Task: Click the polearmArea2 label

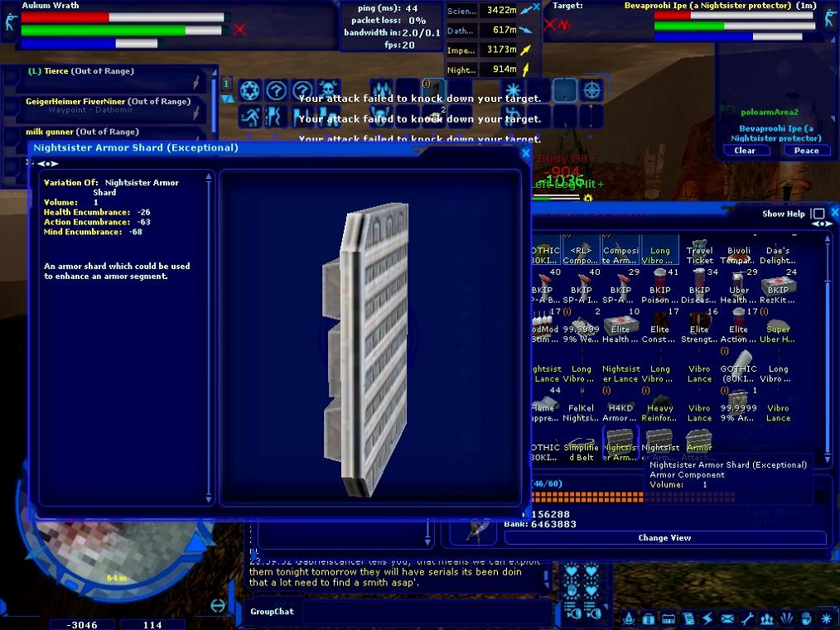Action: tap(770, 112)
